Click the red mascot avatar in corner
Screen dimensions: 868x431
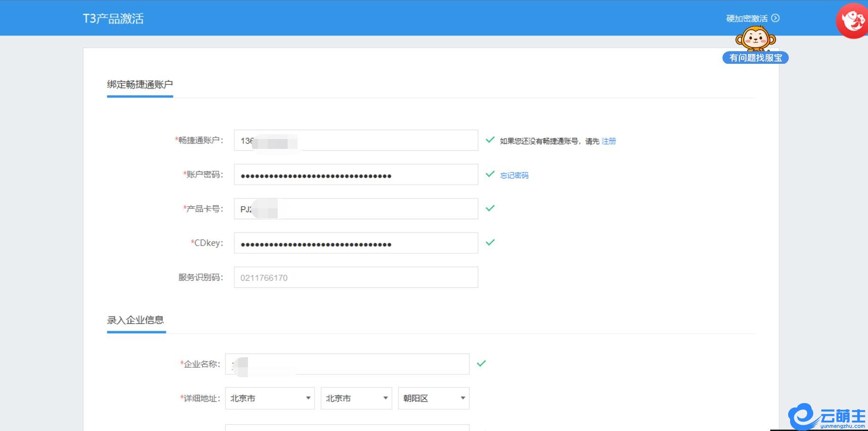pyautogui.click(x=852, y=20)
